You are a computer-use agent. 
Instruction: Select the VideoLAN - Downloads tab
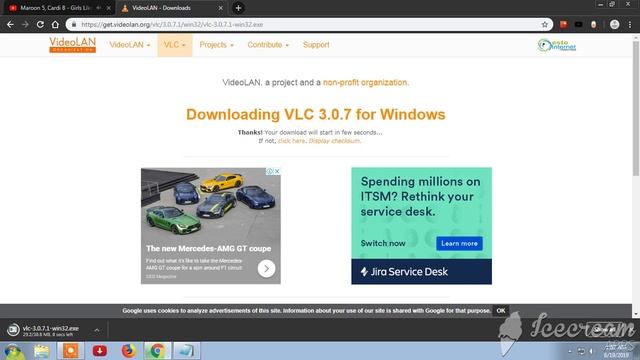pos(161,8)
